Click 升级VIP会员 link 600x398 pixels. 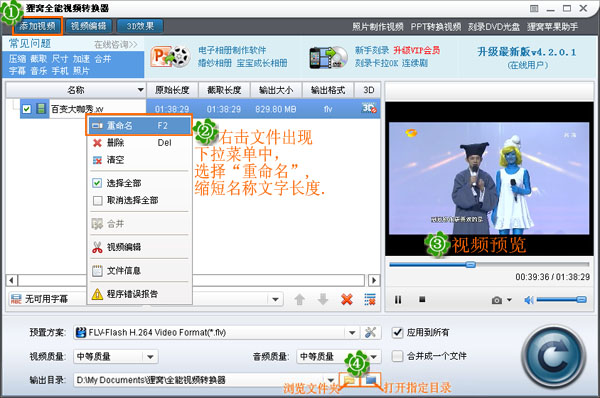click(417, 50)
